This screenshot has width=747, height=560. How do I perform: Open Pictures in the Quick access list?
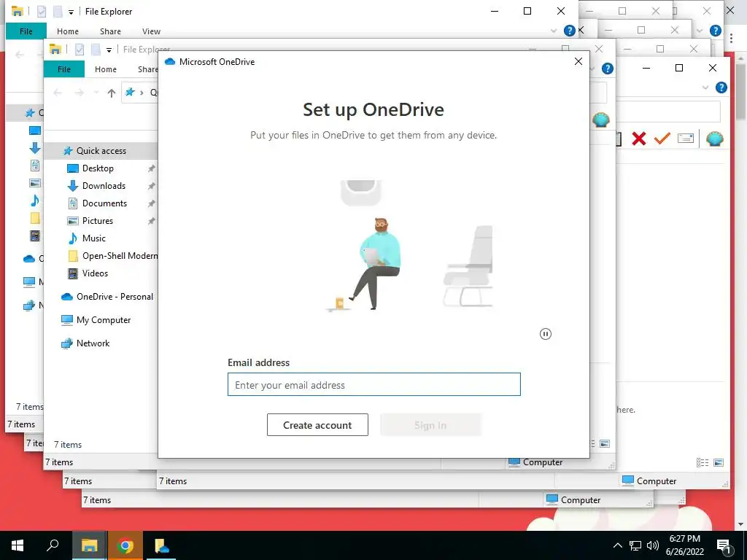(x=97, y=221)
